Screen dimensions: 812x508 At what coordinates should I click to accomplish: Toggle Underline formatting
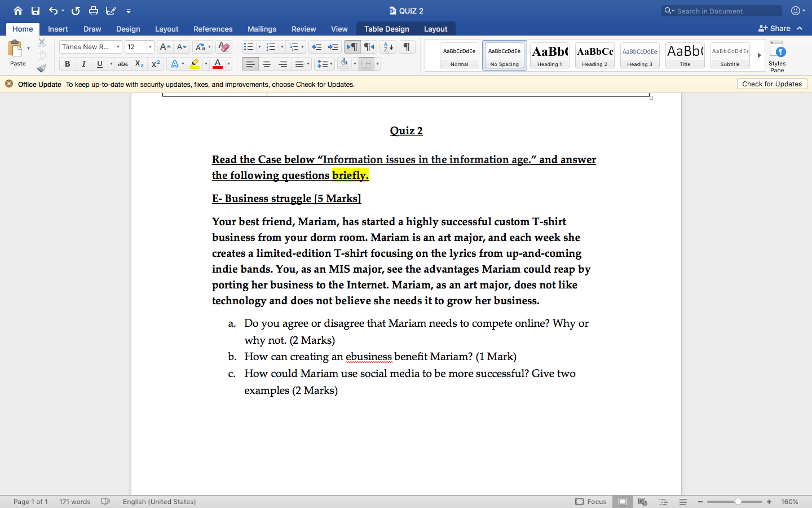click(x=100, y=64)
